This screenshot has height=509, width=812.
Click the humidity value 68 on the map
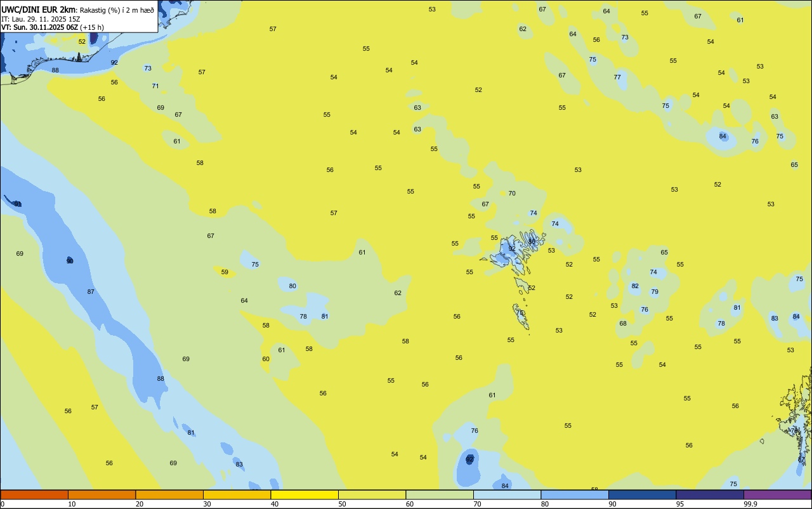point(623,323)
